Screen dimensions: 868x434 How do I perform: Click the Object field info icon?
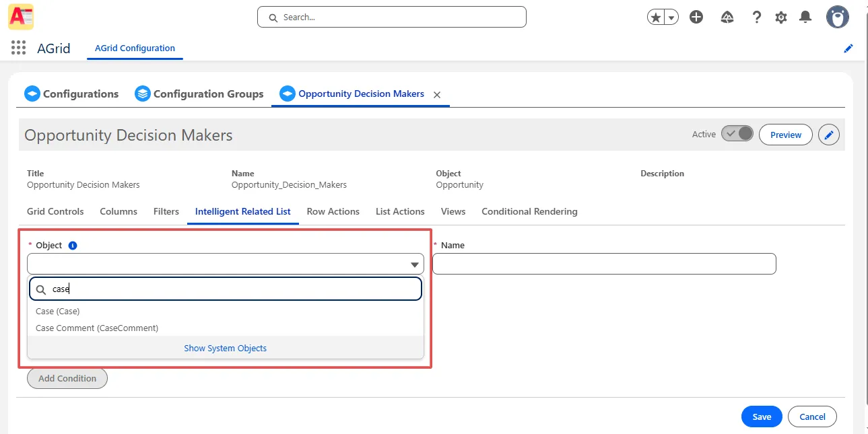coord(73,246)
